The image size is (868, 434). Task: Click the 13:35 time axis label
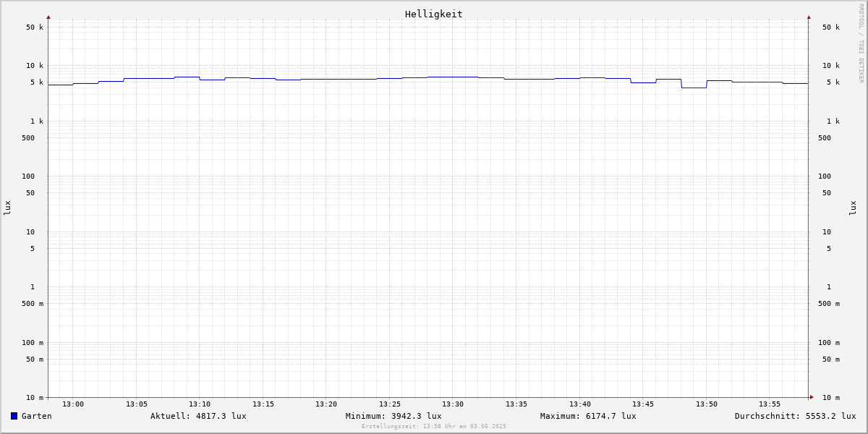[516, 404]
